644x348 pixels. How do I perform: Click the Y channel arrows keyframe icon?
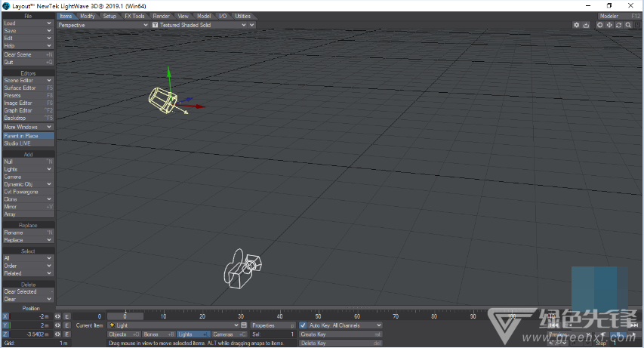click(x=57, y=325)
